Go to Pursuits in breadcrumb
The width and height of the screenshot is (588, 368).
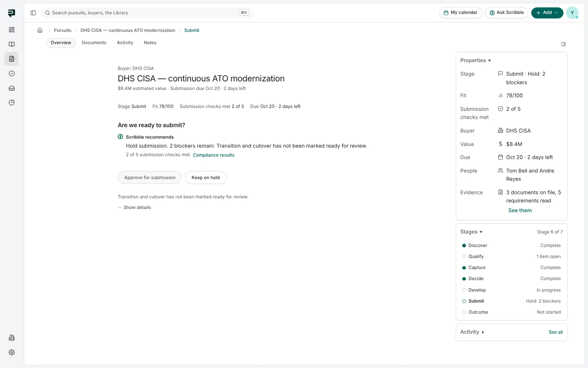[62, 30]
